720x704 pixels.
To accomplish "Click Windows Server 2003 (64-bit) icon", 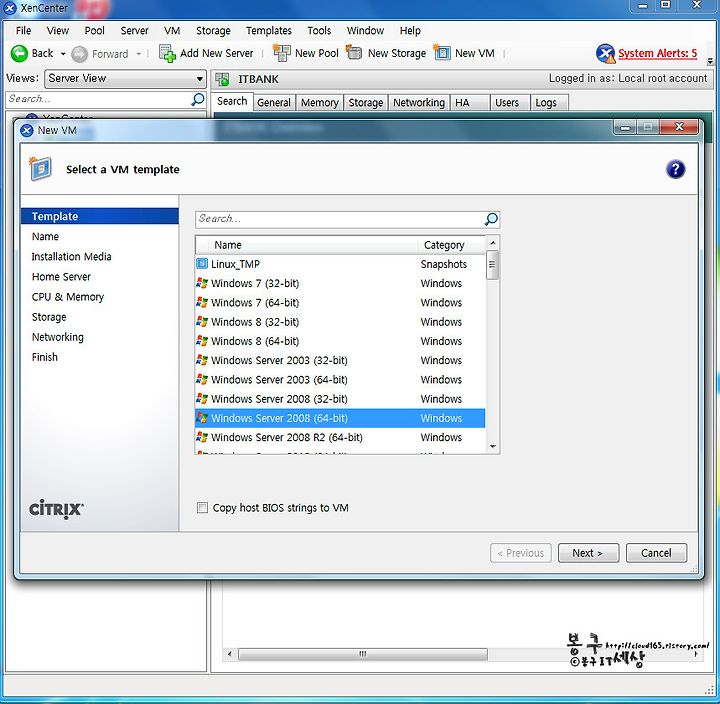I will [x=202, y=379].
